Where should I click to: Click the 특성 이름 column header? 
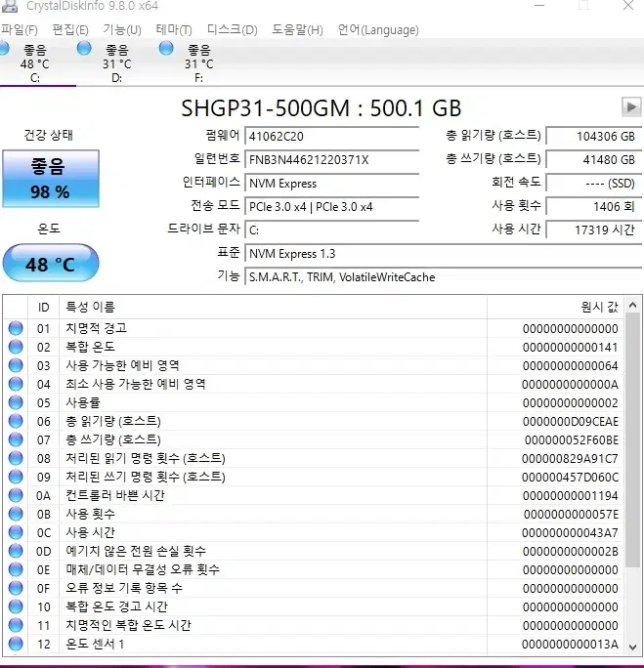tap(273, 308)
